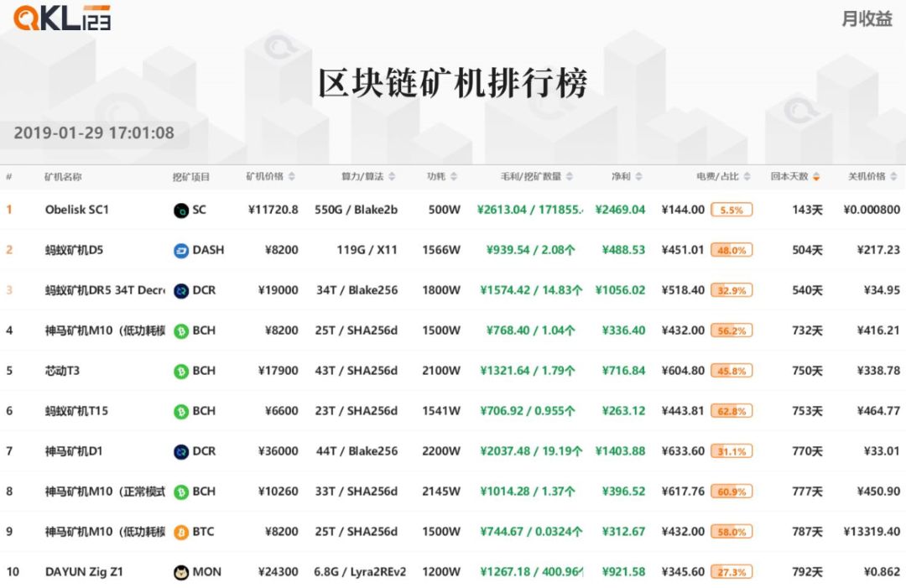Click the BCH coin icon for 蚂蚁矿机T15

[x=181, y=411]
